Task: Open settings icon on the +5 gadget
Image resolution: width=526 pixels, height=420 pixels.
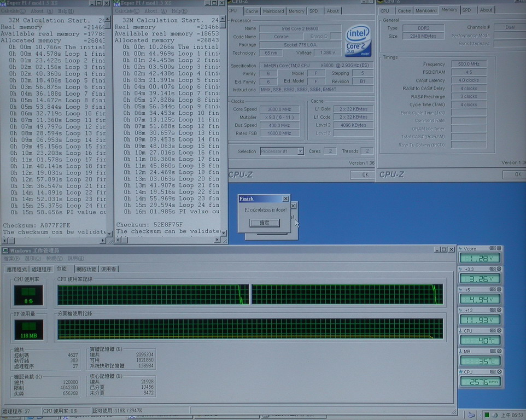Action: [x=493, y=289]
